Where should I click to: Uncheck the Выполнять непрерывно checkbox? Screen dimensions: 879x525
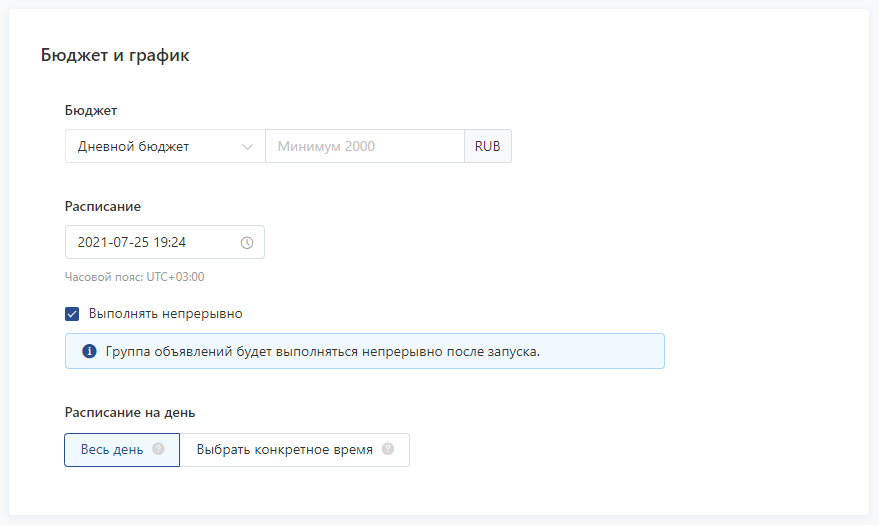(72, 314)
